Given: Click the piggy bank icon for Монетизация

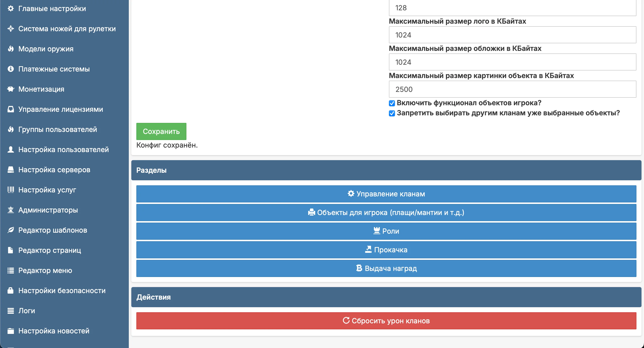Looking at the screenshot, I should [x=11, y=89].
